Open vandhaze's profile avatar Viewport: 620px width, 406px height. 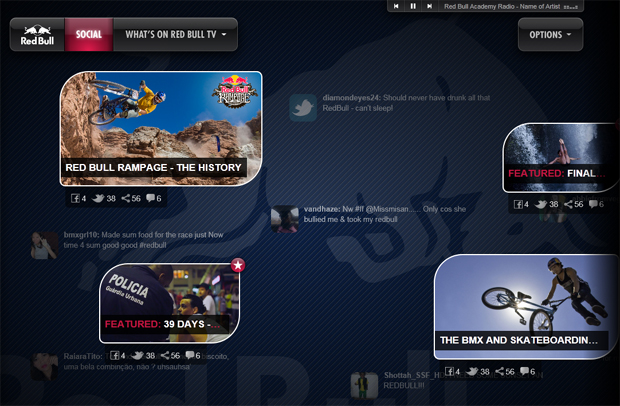click(x=285, y=219)
